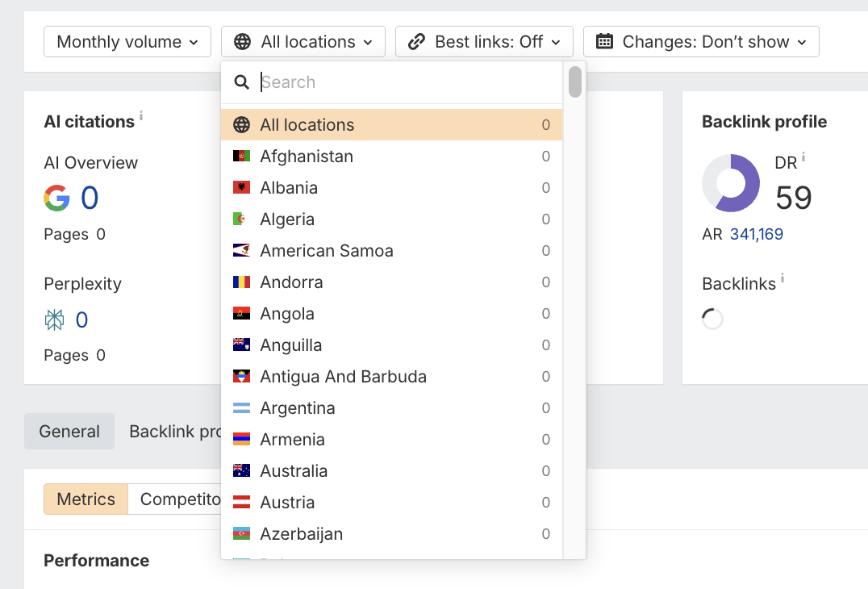This screenshot has width=868, height=589.
Task: Pick Azerbaijan in the location dropdown
Action: click(391, 534)
